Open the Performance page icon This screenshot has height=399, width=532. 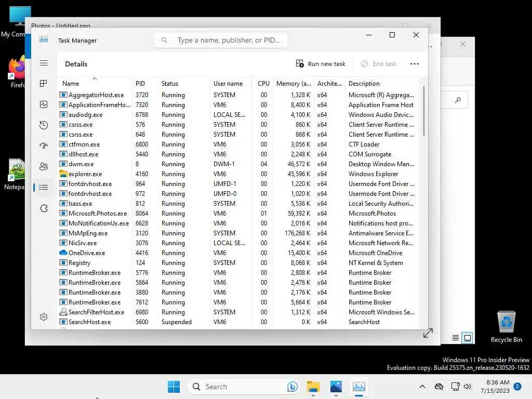coord(44,104)
